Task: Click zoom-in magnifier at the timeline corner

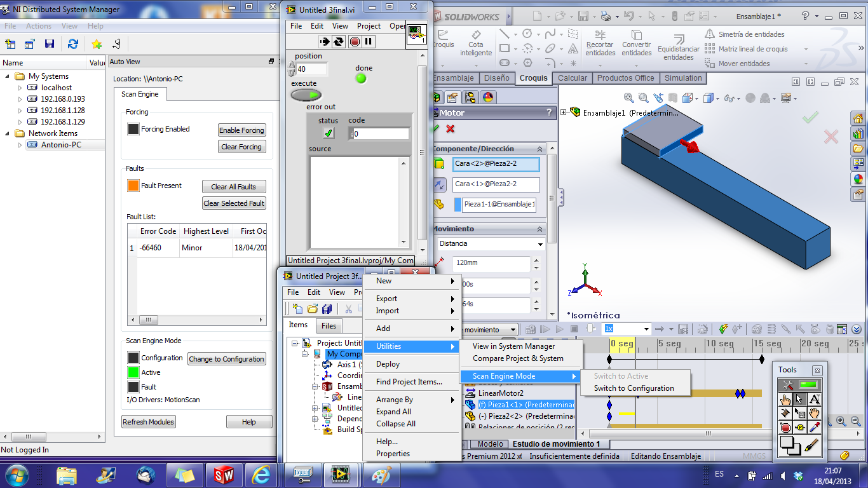Action: pyautogui.click(x=841, y=421)
